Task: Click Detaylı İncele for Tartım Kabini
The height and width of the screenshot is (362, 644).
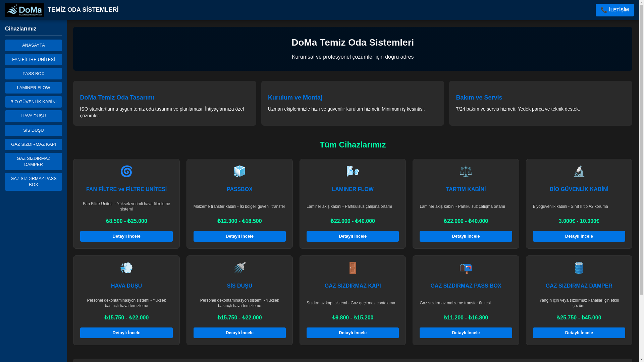Action: coord(466,236)
